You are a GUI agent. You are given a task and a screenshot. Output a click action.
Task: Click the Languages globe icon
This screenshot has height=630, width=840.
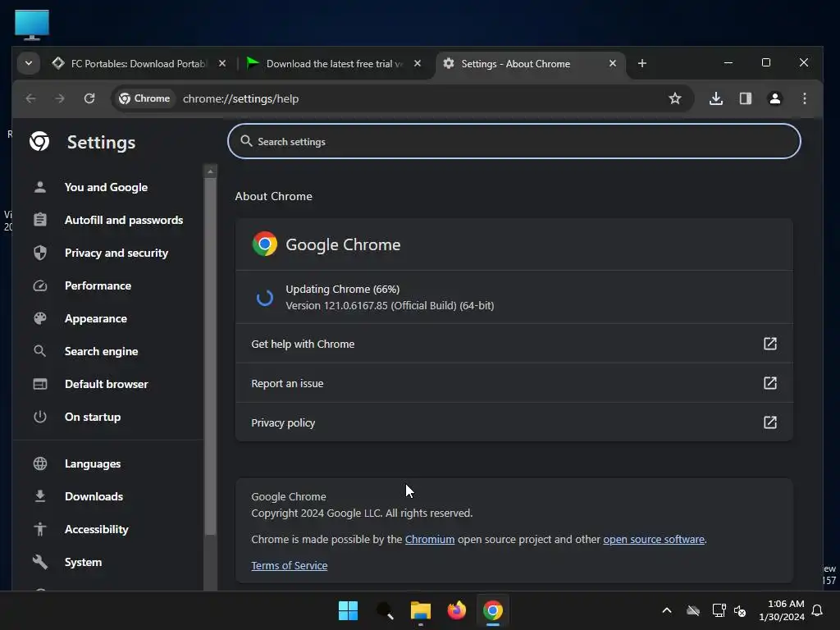point(39,463)
